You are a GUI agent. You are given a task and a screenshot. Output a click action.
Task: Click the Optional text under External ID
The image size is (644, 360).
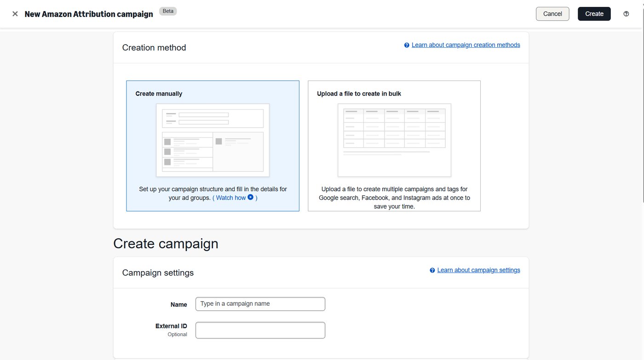[x=177, y=335]
